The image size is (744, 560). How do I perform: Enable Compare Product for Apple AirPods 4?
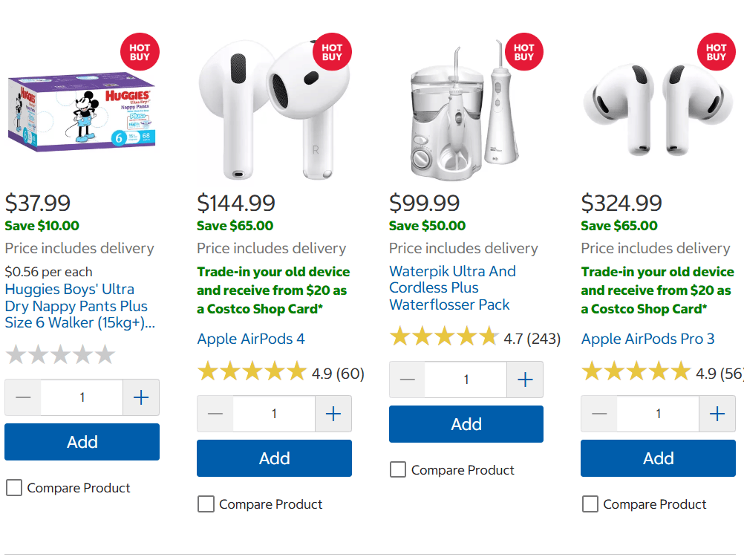coord(206,504)
